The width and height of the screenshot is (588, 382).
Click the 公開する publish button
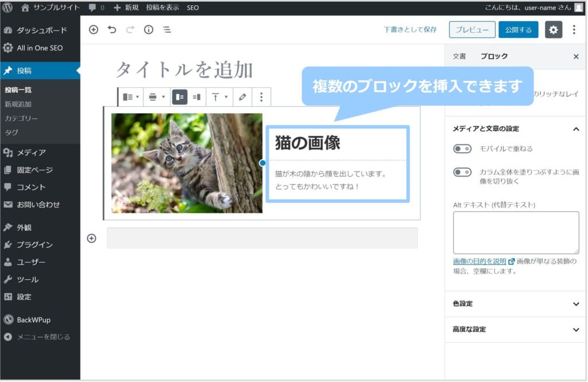519,30
